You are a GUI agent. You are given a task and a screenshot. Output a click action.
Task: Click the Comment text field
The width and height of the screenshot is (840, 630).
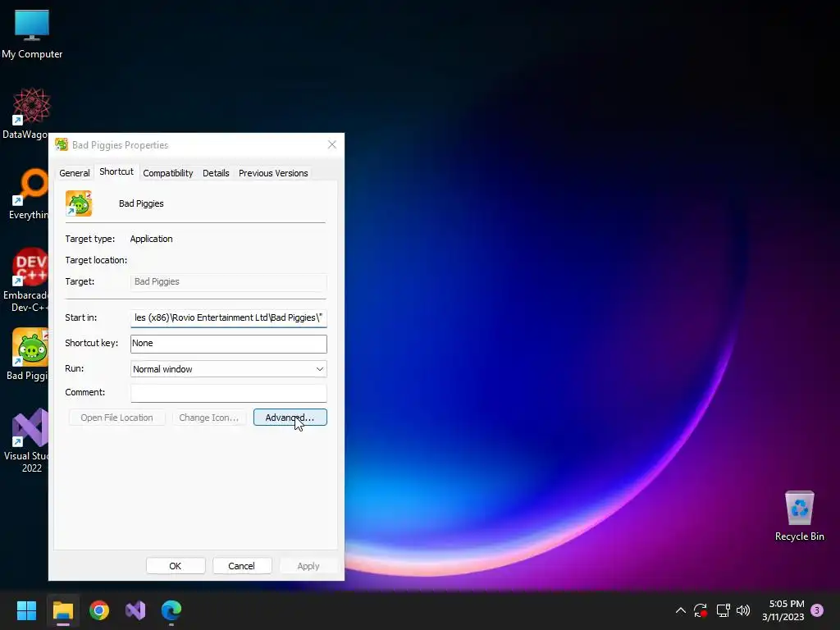pyautogui.click(x=229, y=393)
